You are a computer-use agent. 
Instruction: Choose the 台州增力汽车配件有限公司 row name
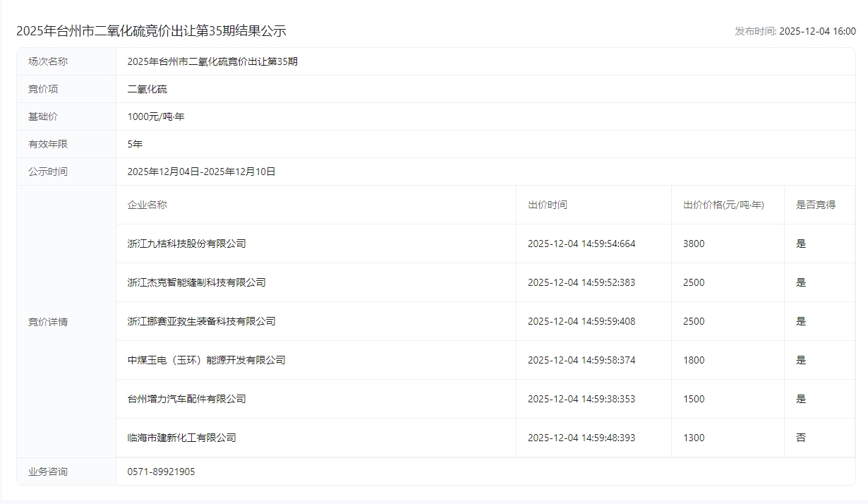coord(186,399)
